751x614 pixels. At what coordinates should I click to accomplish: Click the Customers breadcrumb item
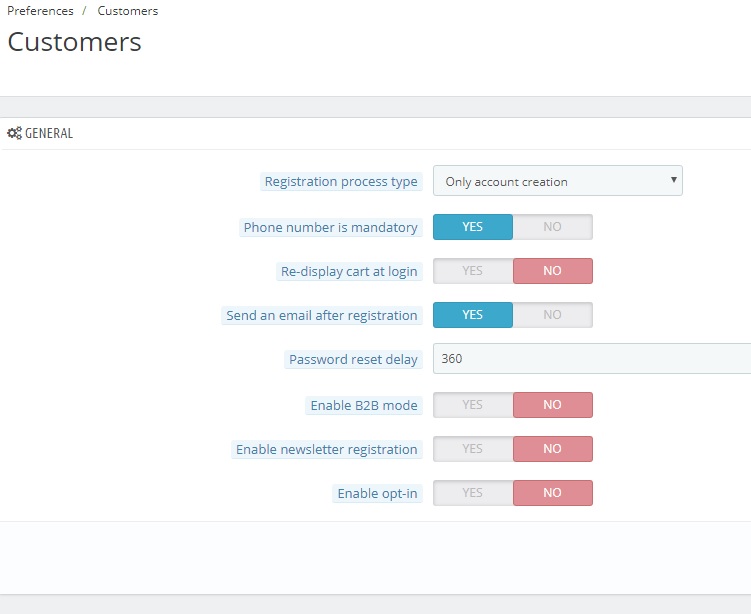(x=128, y=11)
